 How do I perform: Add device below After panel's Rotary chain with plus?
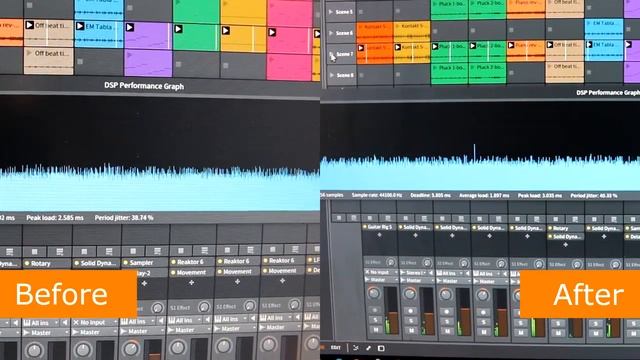[x=565, y=245]
